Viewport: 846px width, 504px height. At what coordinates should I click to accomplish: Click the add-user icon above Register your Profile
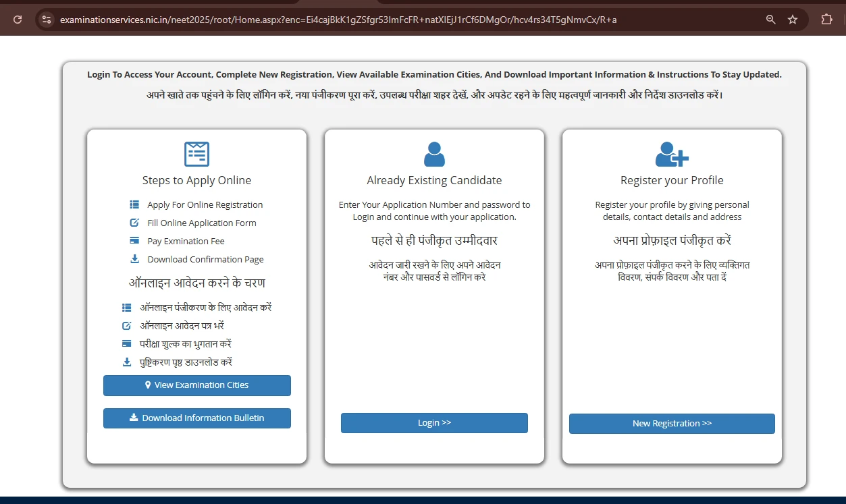(671, 155)
